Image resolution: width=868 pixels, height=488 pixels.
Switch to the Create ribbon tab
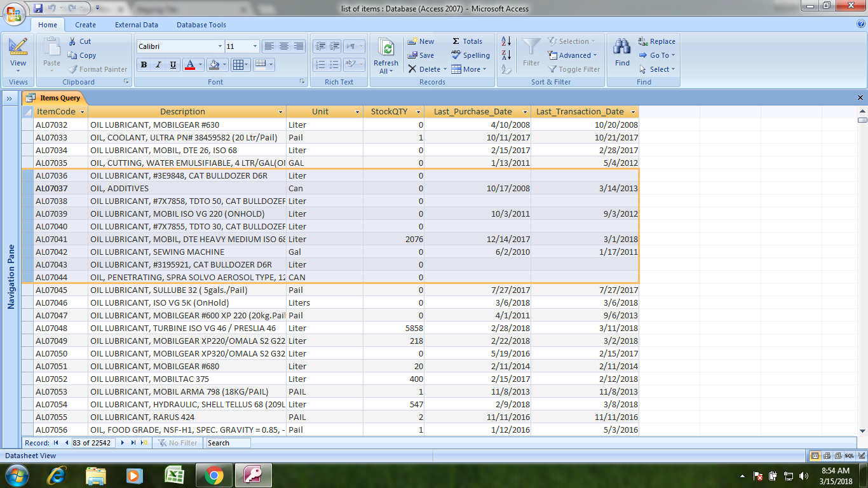tap(85, 25)
